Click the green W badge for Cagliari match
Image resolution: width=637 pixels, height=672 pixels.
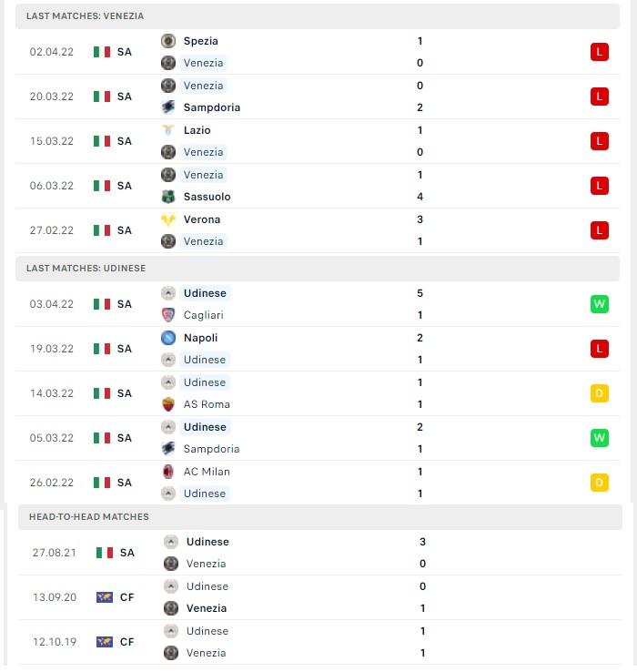click(600, 304)
